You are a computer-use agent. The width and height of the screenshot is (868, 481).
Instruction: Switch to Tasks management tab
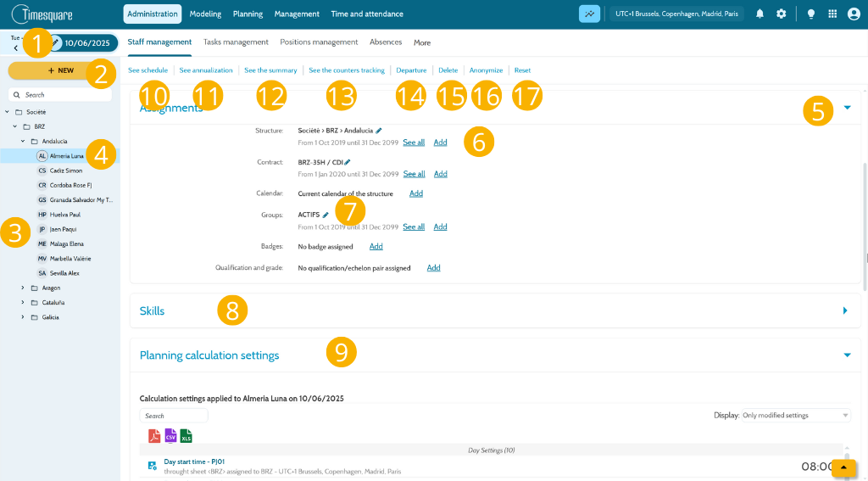236,42
